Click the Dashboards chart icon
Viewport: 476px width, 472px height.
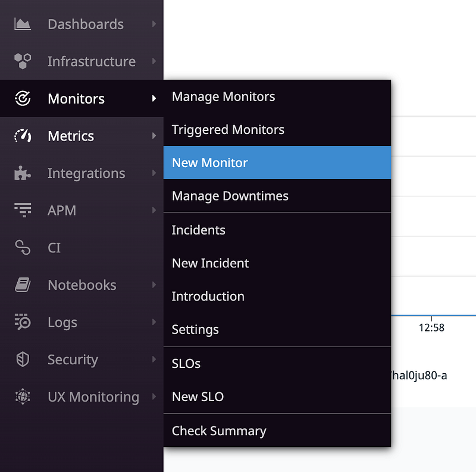(23, 24)
